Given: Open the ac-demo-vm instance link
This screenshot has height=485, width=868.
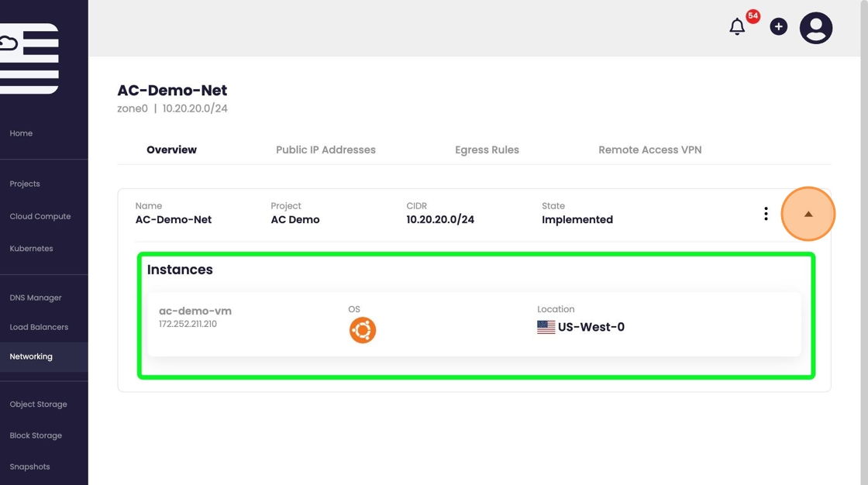Looking at the screenshot, I should click(x=195, y=311).
